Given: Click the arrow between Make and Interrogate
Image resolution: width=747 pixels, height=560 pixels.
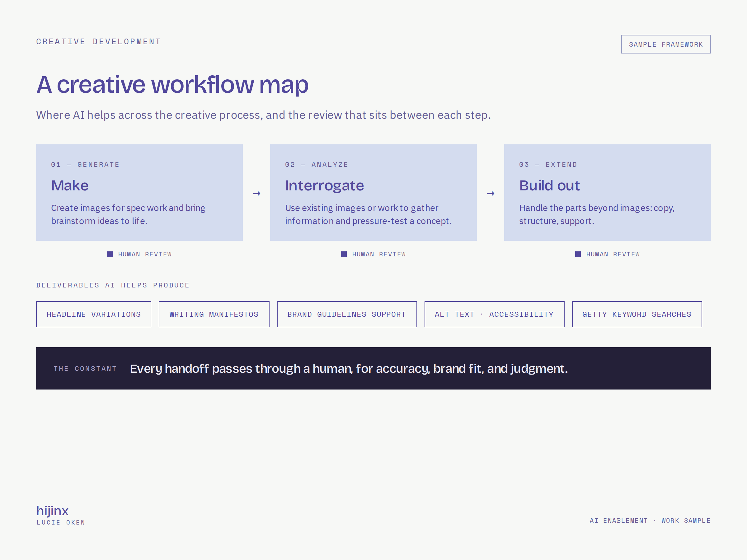Looking at the screenshot, I should point(256,194).
